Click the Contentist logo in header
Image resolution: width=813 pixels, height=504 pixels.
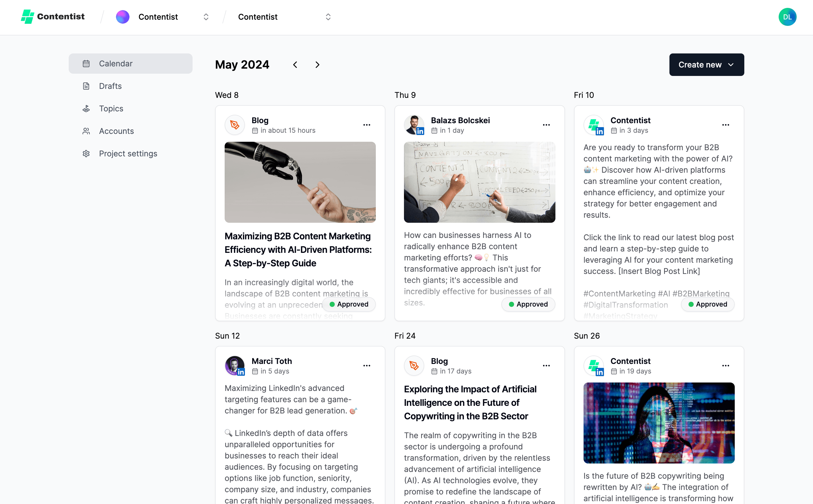53,17
